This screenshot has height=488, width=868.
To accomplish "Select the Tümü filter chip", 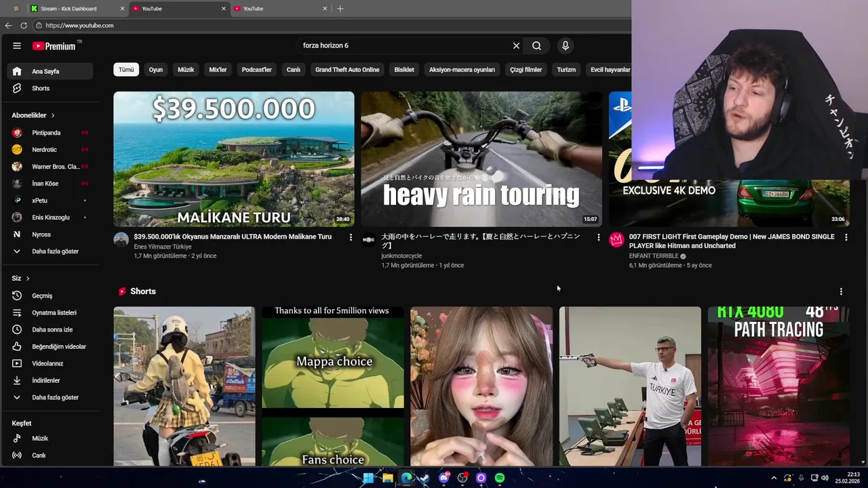I will click(126, 70).
